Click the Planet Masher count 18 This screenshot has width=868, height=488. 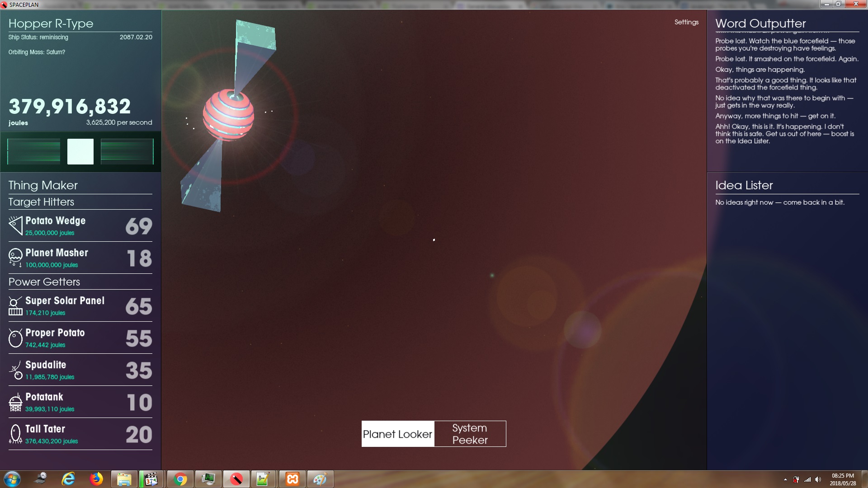click(x=139, y=258)
